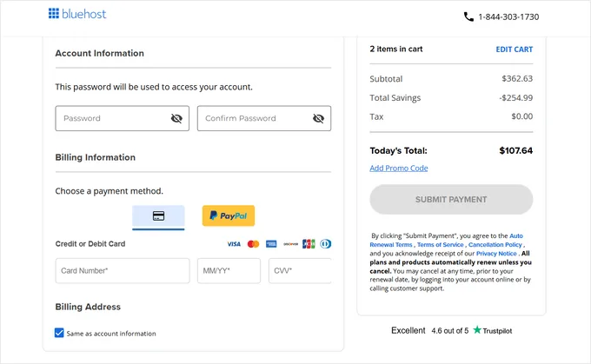This screenshot has width=591, height=364.
Task: Click the CVV input field
Action: click(x=300, y=270)
